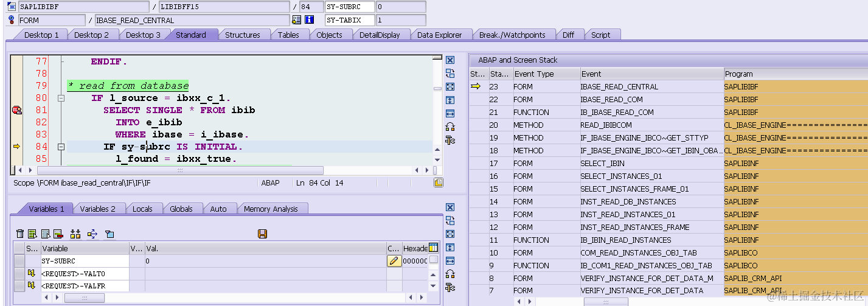The height and width of the screenshot is (306, 868).
Task: Select the <REQUEST>-VALFR row selector
Action: (x=19, y=286)
